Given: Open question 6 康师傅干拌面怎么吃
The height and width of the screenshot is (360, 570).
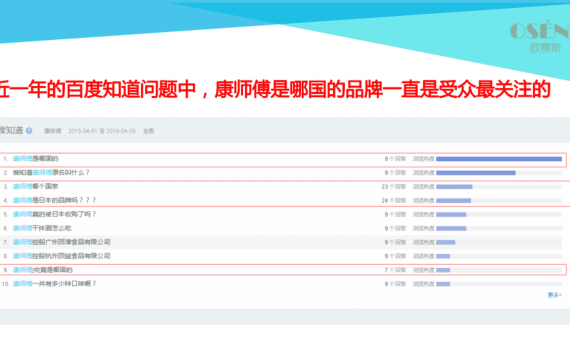Looking at the screenshot, I should coord(42,228).
